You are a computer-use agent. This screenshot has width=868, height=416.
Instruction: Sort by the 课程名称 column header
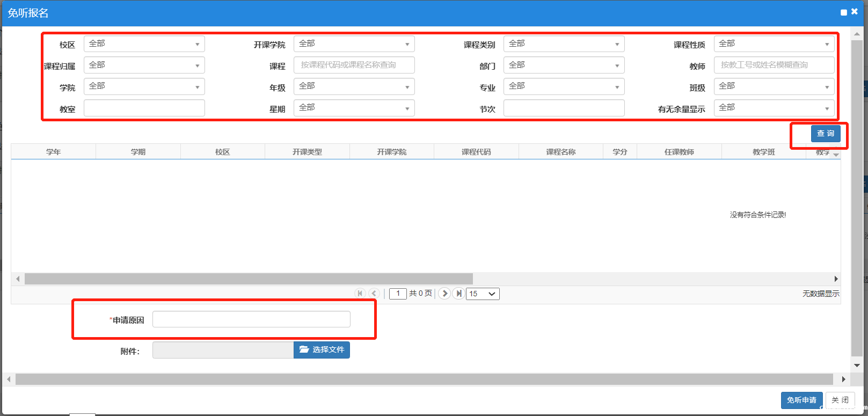[x=560, y=152]
